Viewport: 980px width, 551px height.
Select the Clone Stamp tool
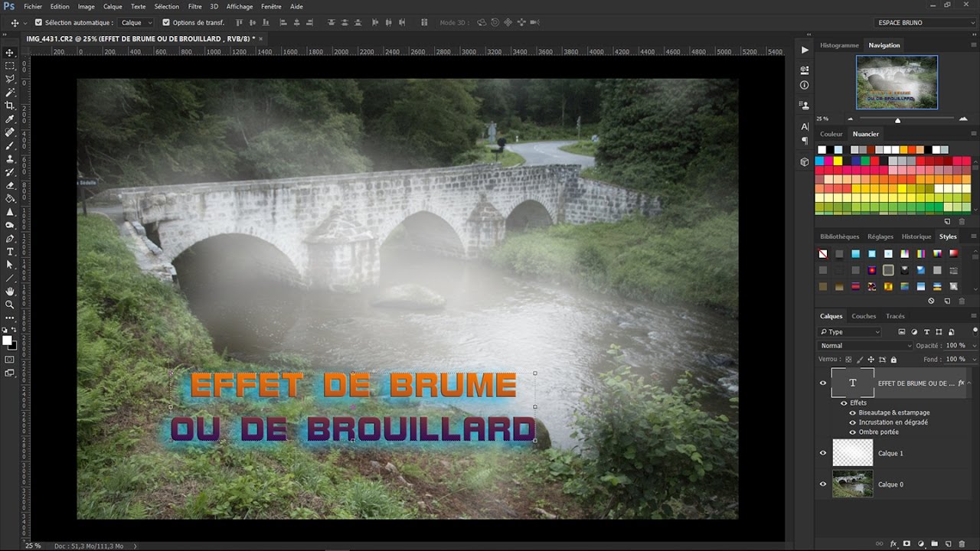click(10, 158)
